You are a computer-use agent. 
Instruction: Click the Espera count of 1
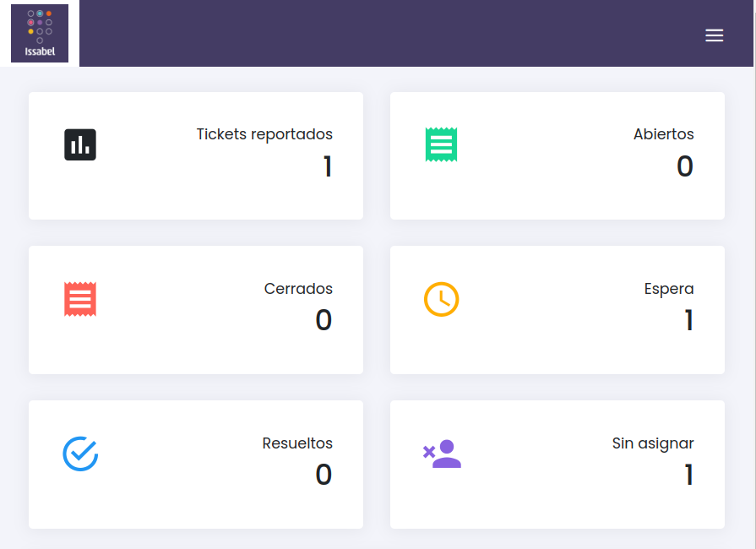pyautogui.click(x=688, y=321)
